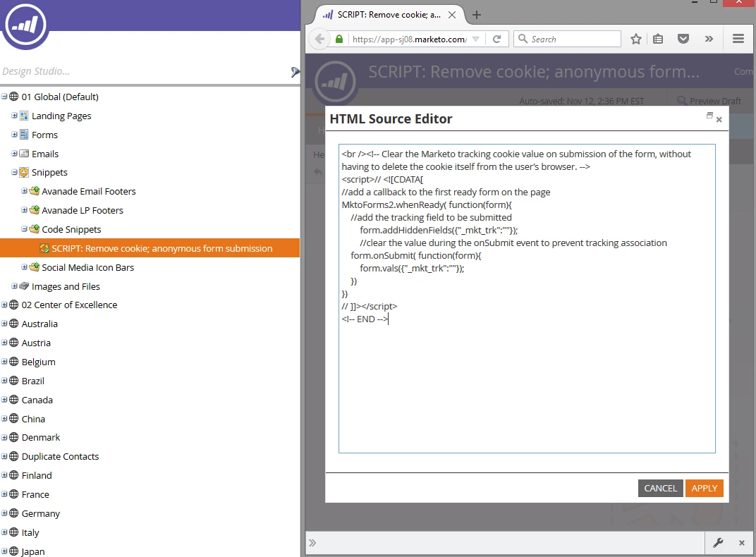Maximize the HTML Source Editor dialog
Viewport: 756px width, 557px height.
(709, 115)
